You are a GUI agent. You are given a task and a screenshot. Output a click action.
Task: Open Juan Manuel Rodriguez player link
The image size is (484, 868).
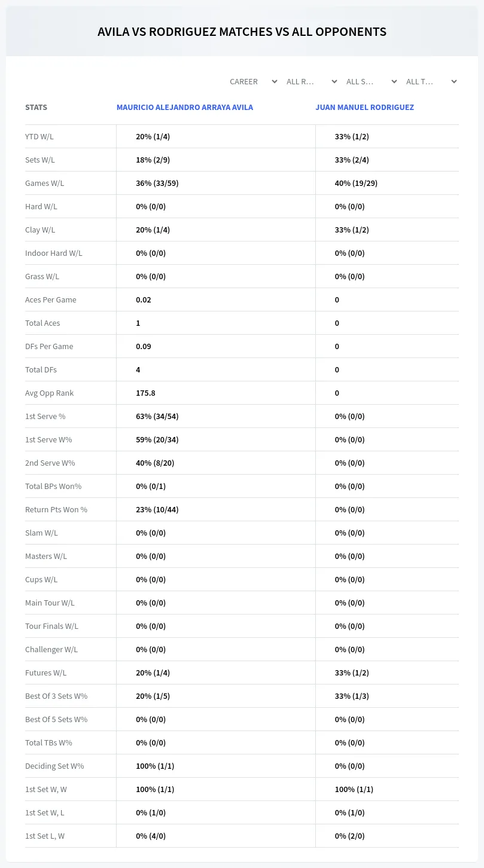coord(365,108)
